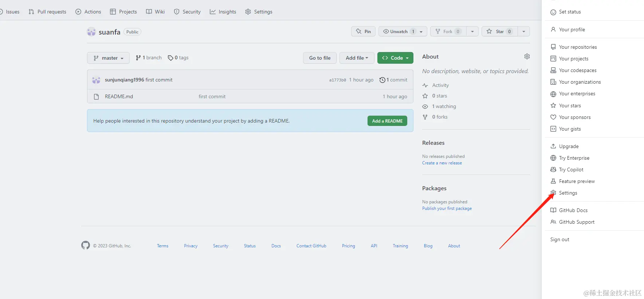Open the Security tab
The width and height of the screenshot is (644, 299).
187,12
